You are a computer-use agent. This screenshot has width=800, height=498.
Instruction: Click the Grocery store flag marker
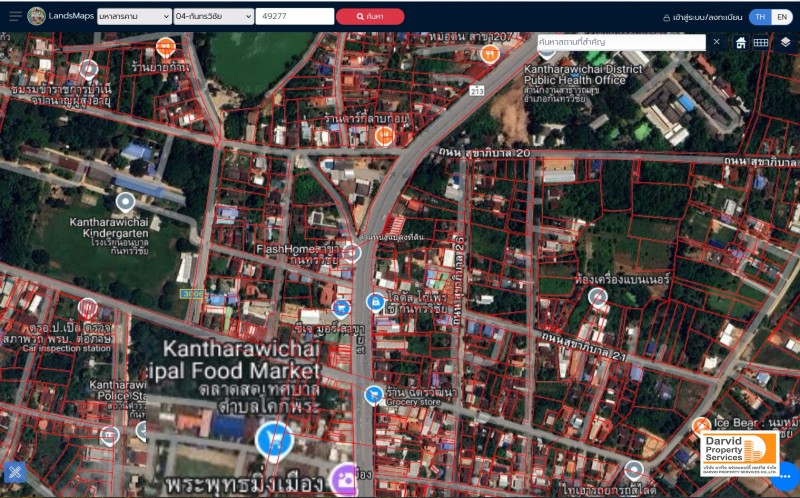374,395
